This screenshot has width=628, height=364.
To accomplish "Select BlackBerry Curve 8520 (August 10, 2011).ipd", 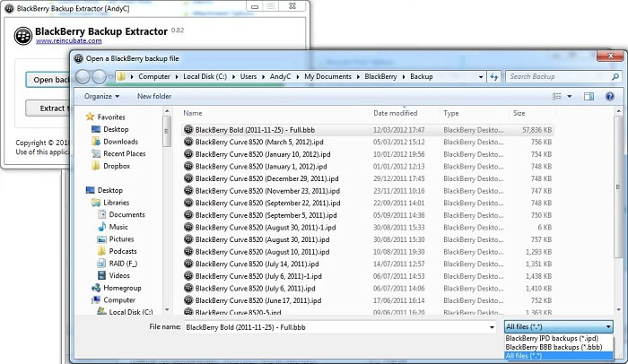I will coord(368,252).
